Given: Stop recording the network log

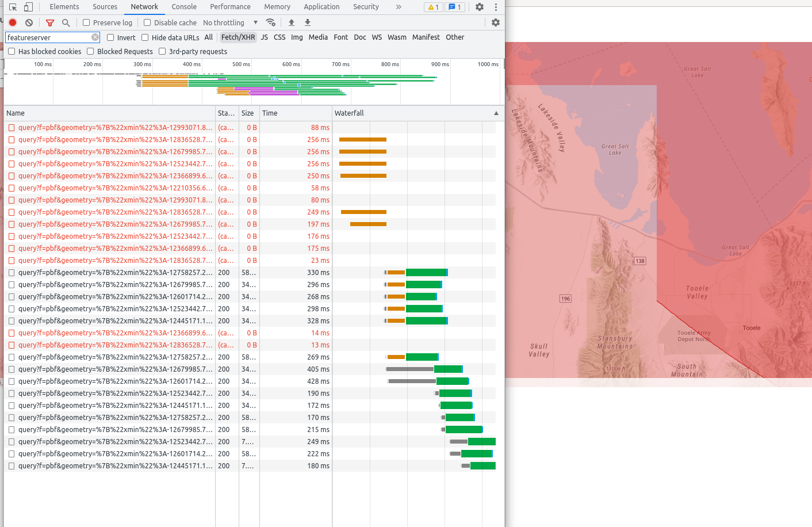Looking at the screenshot, I should click(x=12, y=22).
